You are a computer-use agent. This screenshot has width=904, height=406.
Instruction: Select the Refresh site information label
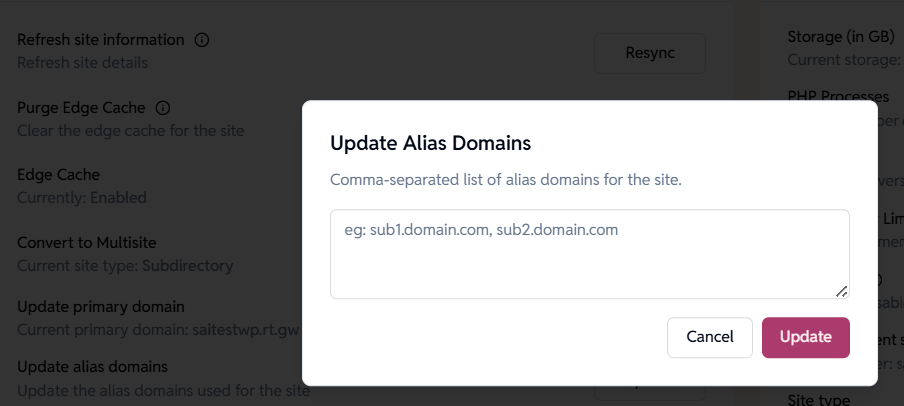[x=101, y=40]
